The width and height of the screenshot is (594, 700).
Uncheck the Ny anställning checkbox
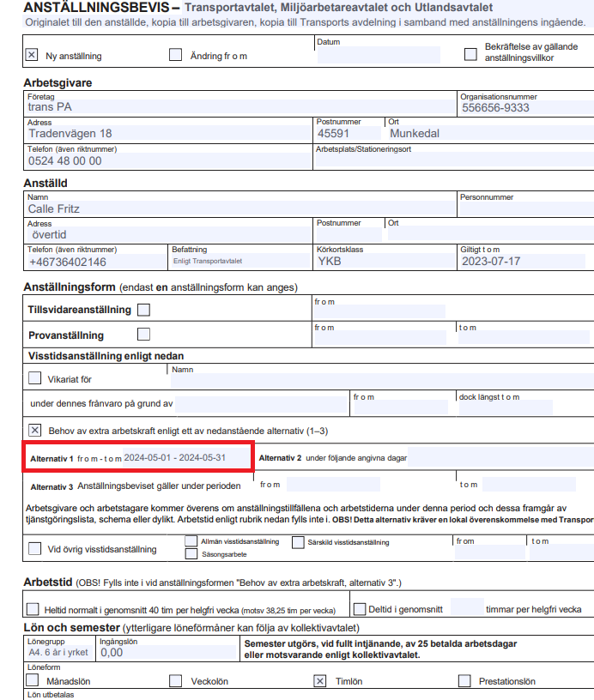[31, 54]
